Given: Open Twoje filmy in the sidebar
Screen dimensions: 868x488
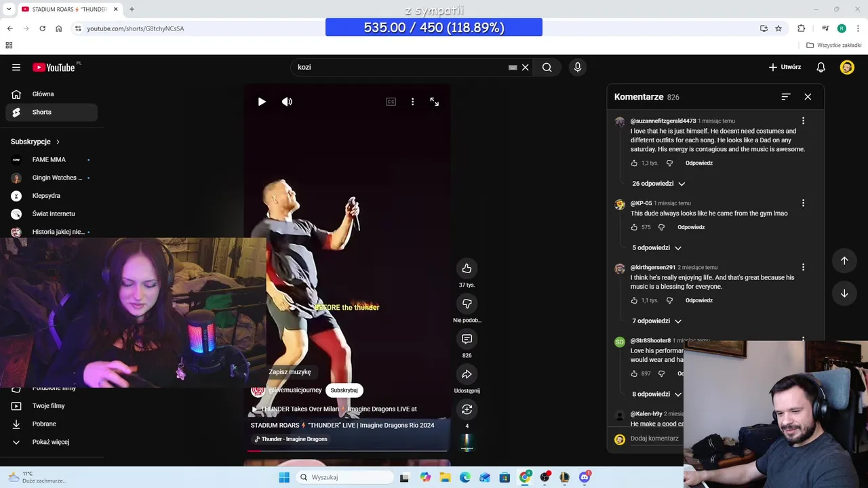Looking at the screenshot, I should pos(52,406).
